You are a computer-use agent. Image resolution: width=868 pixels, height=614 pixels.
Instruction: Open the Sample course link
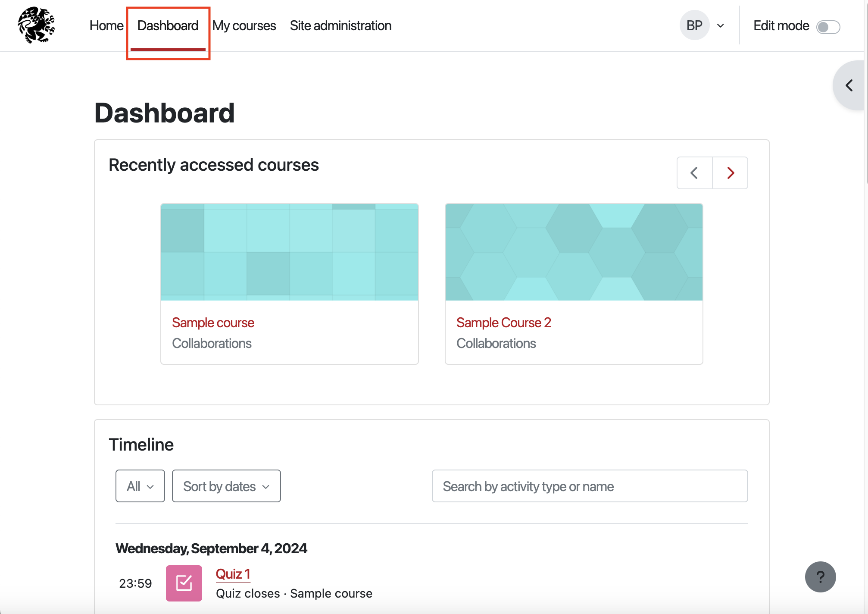[x=213, y=323]
